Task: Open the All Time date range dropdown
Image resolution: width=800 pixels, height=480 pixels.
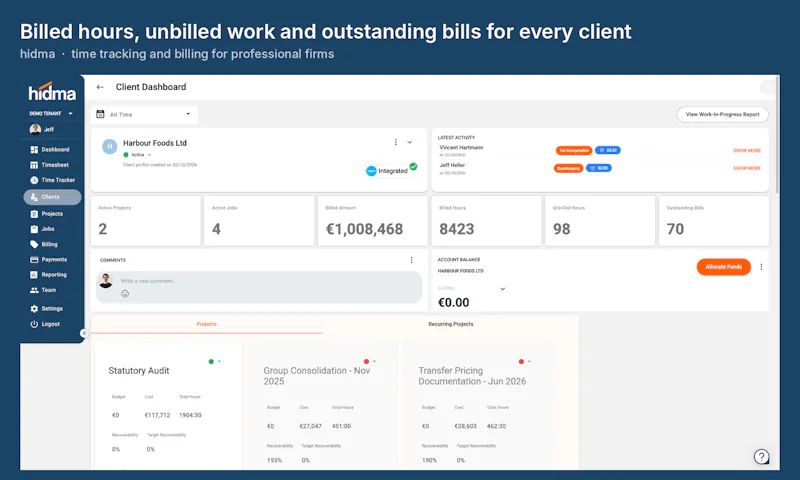Action: (x=144, y=114)
